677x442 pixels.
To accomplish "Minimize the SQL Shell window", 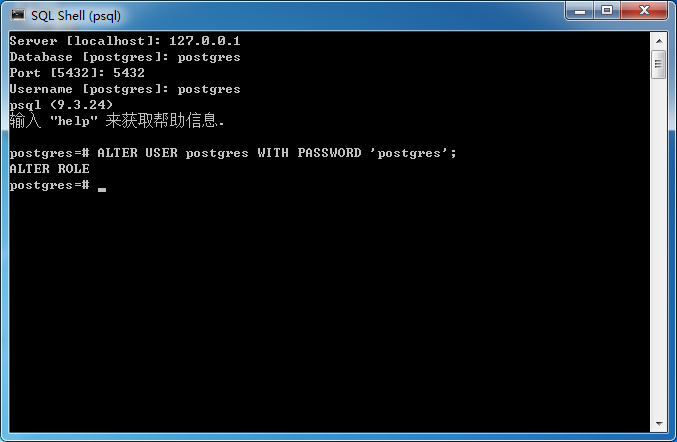I will [580, 11].
